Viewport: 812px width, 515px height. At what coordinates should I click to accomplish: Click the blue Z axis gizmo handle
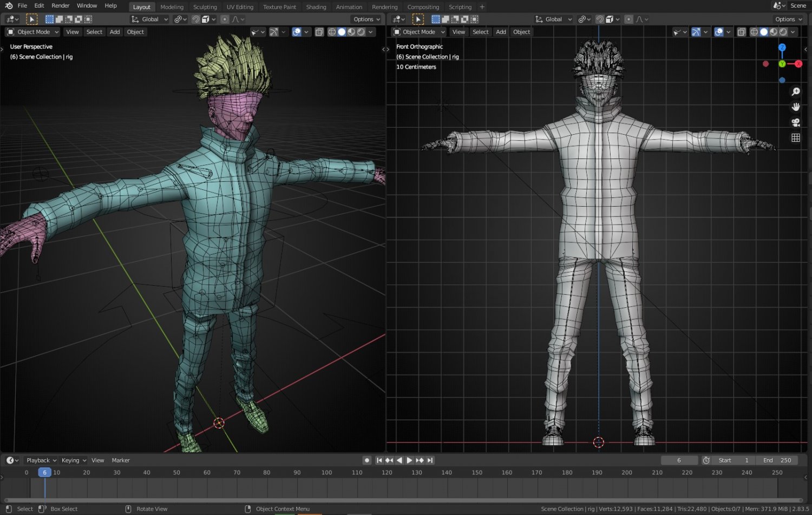pos(782,47)
